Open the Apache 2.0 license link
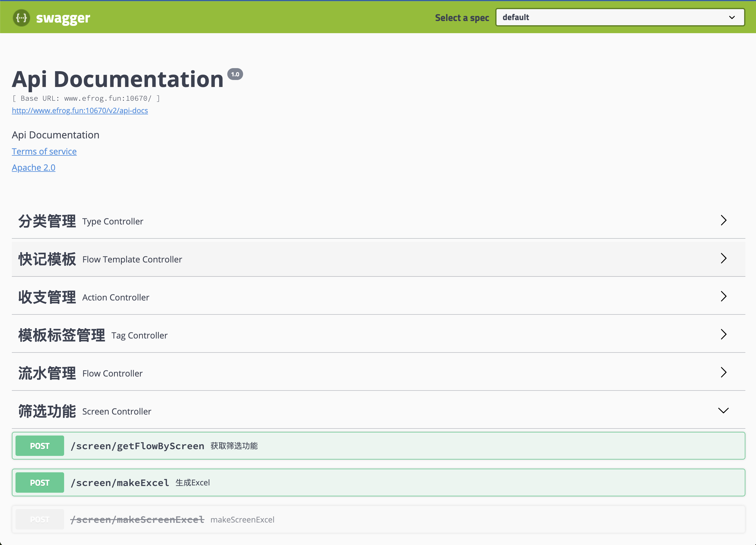This screenshot has width=756, height=545. tap(33, 168)
